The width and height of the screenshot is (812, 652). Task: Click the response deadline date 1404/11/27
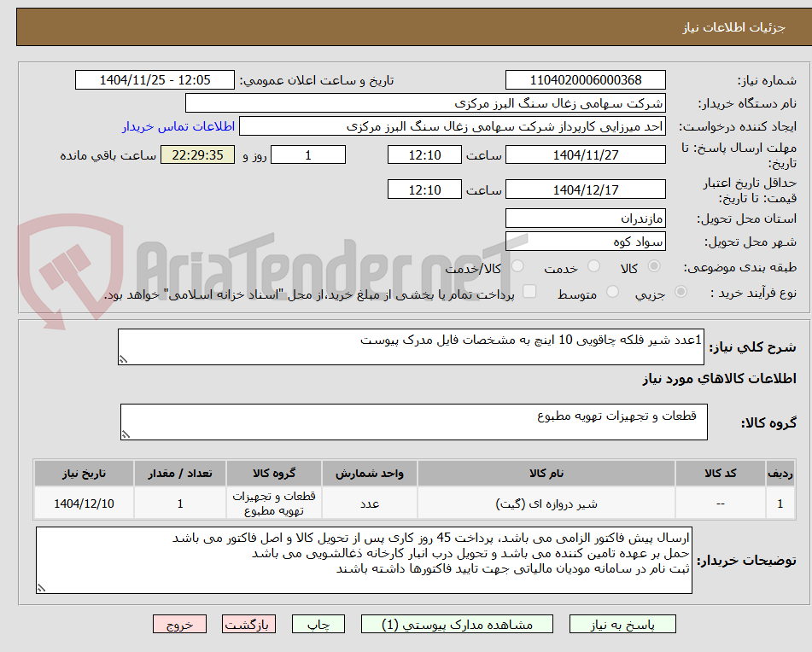585,154
